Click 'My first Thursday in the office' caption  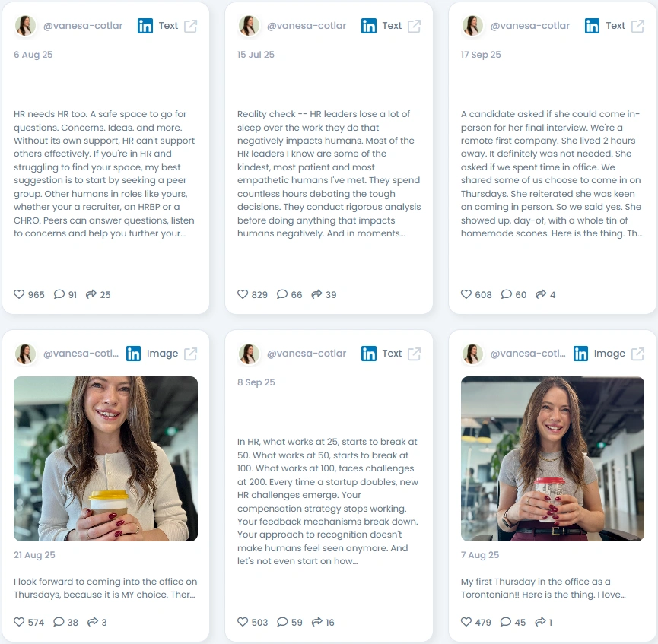point(543,588)
